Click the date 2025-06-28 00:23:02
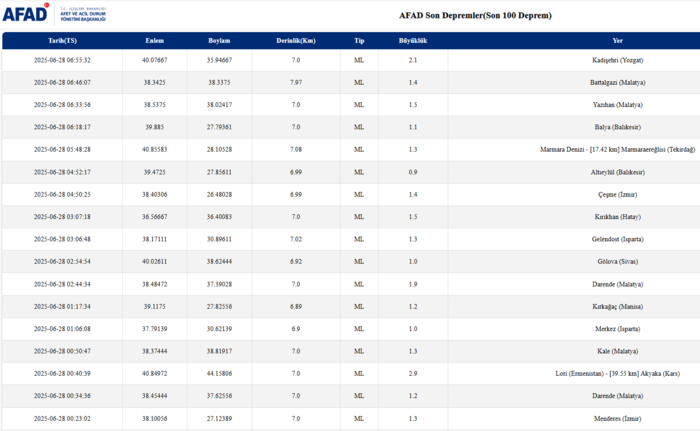The image size is (700, 431). point(62,419)
